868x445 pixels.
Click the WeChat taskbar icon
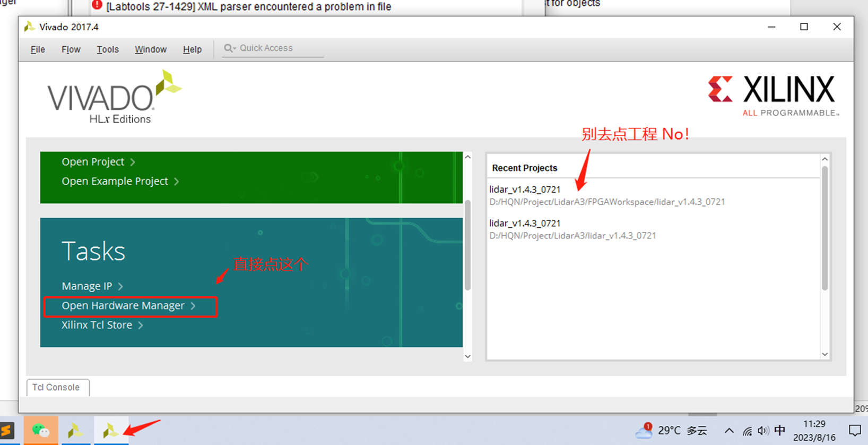click(41, 430)
